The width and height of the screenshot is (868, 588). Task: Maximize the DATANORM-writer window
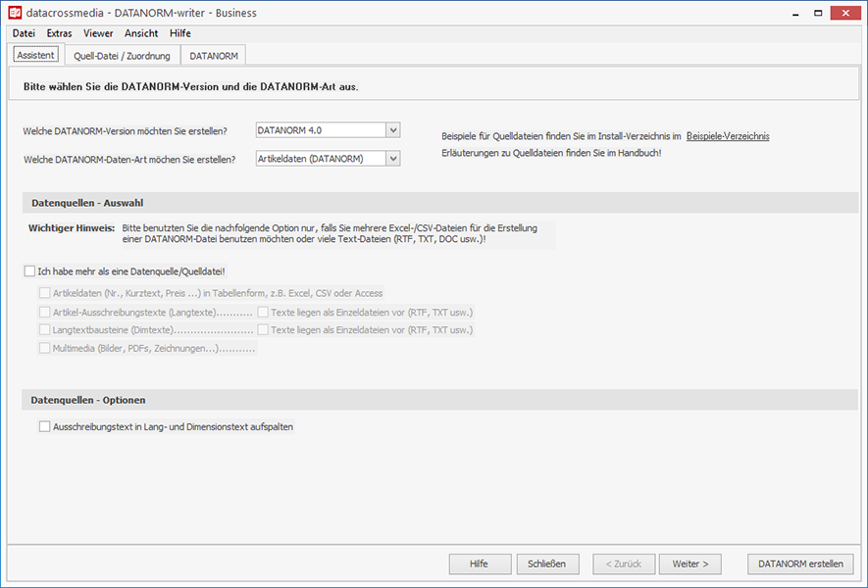click(818, 14)
